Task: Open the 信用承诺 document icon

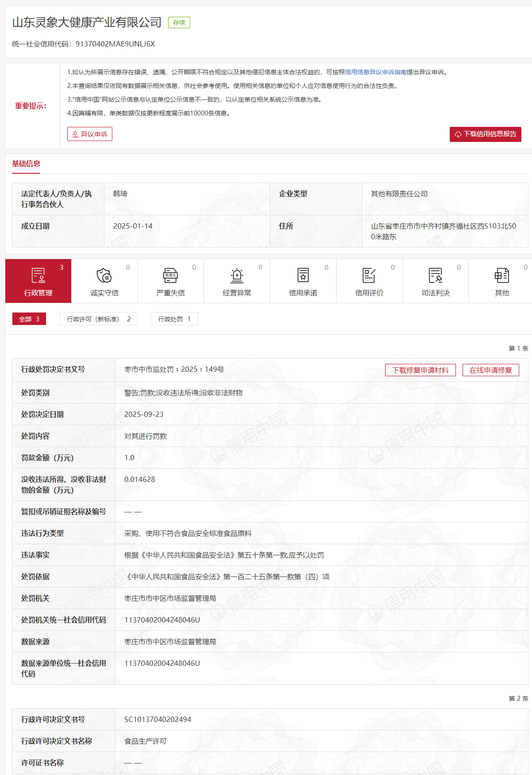Action: [303, 275]
